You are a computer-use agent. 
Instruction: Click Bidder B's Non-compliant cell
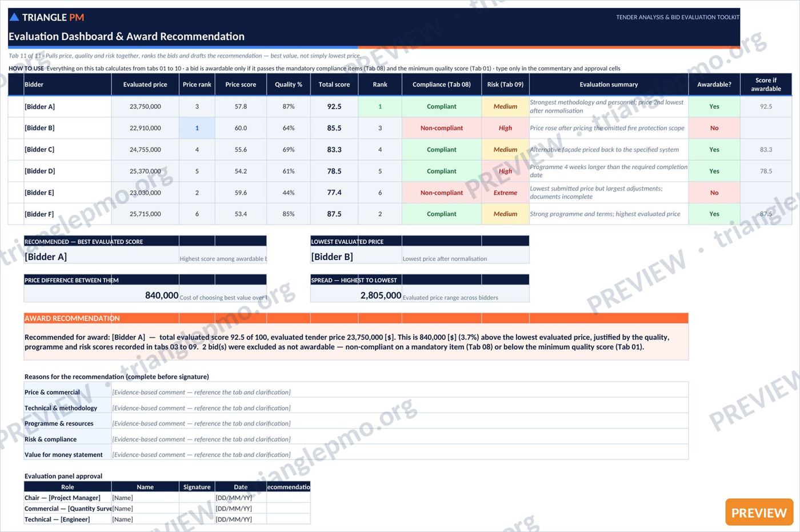point(442,128)
